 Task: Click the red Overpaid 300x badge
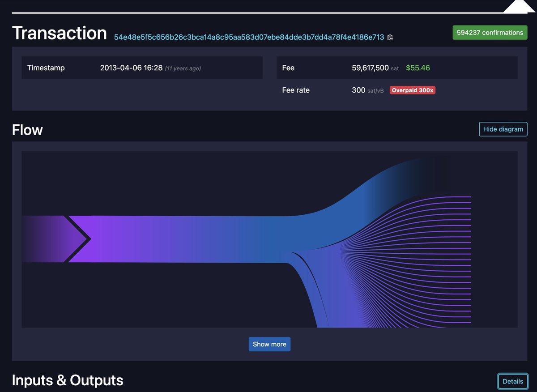tap(412, 90)
